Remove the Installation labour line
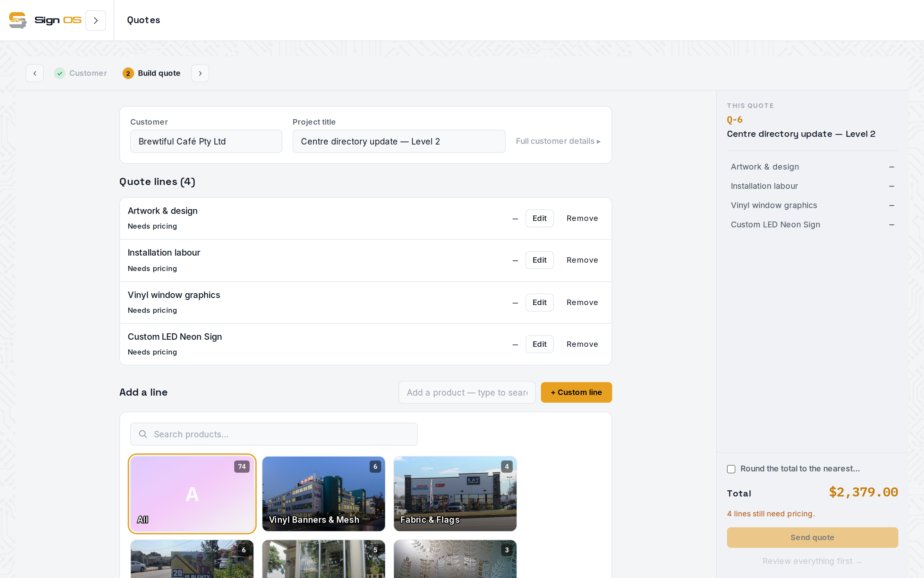This screenshot has width=924, height=578. coord(582,260)
